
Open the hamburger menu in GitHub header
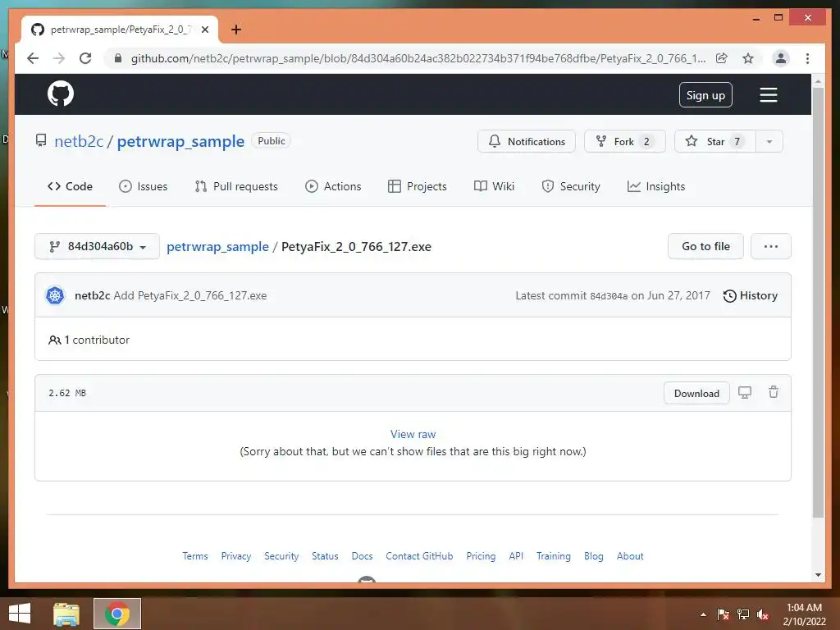[768, 95]
